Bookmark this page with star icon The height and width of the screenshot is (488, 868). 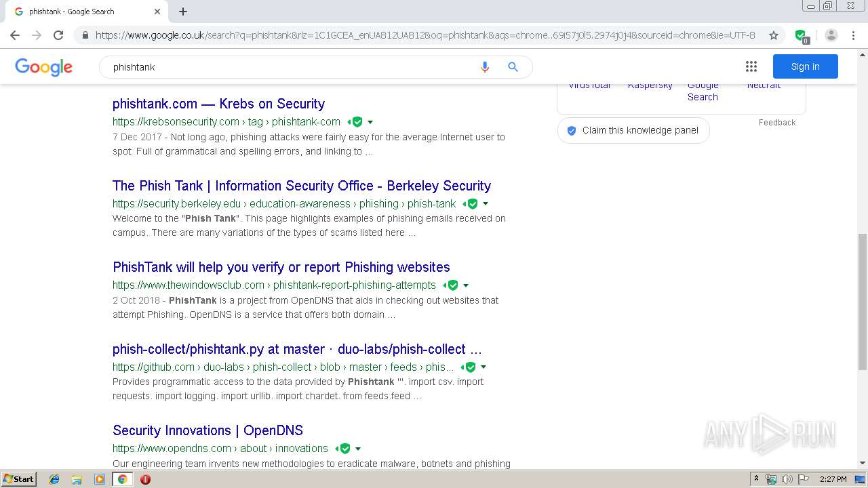(x=773, y=35)
